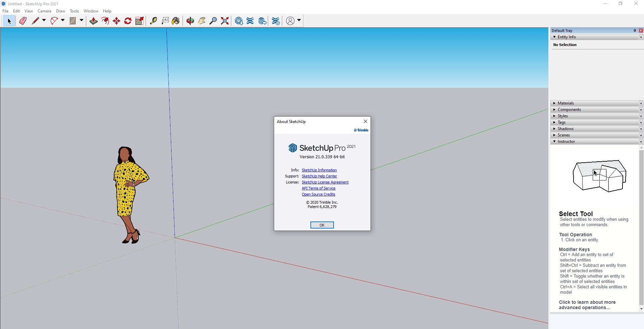Image resolution: width=644 pixels, height=329 pixels.
Task: Open the File menu
Action: (x=5, y=11)
